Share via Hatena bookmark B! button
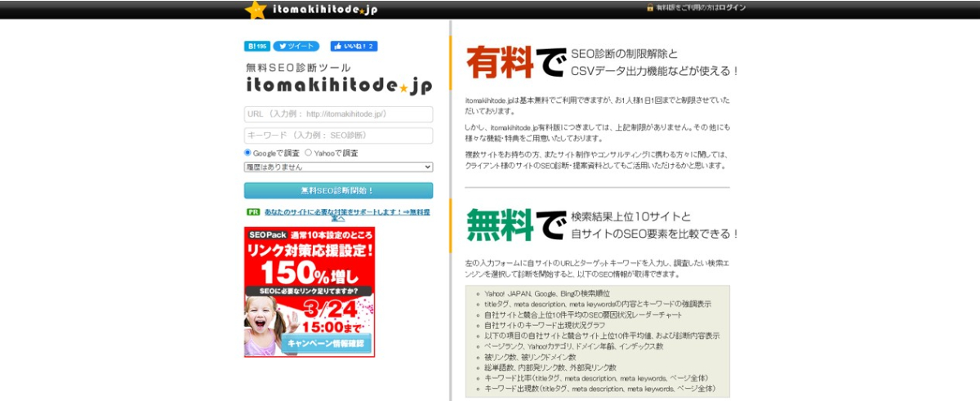The width and height of the screenshot is (980, 401). [256, 47]
